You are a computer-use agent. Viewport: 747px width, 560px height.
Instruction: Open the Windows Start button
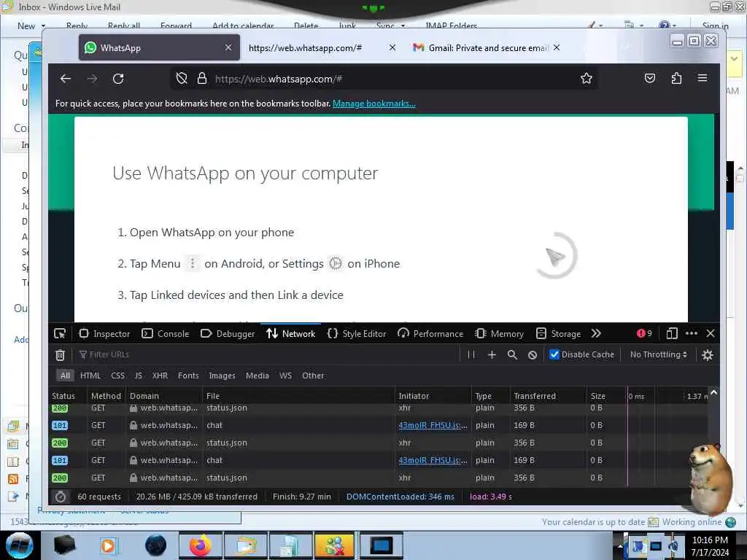point(19,545)
